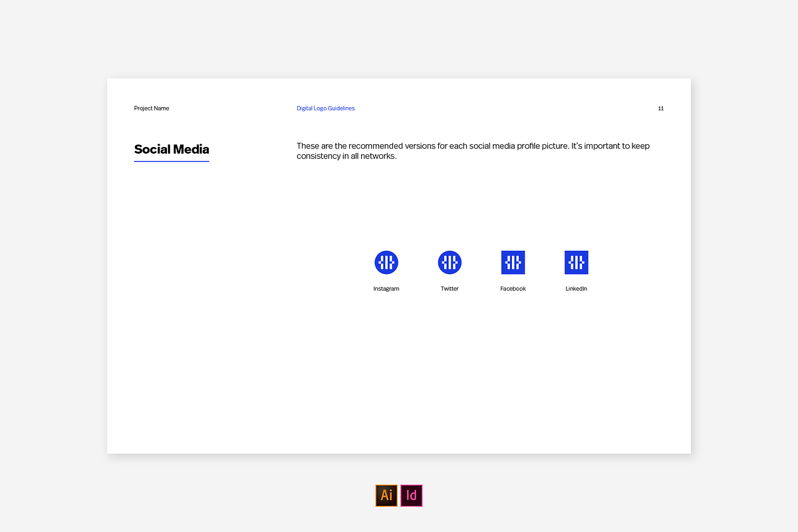Viewport: 798px width, 532px height.
Task: Select the square LinkedIn profile logo
Action: (x=576, y=263)
